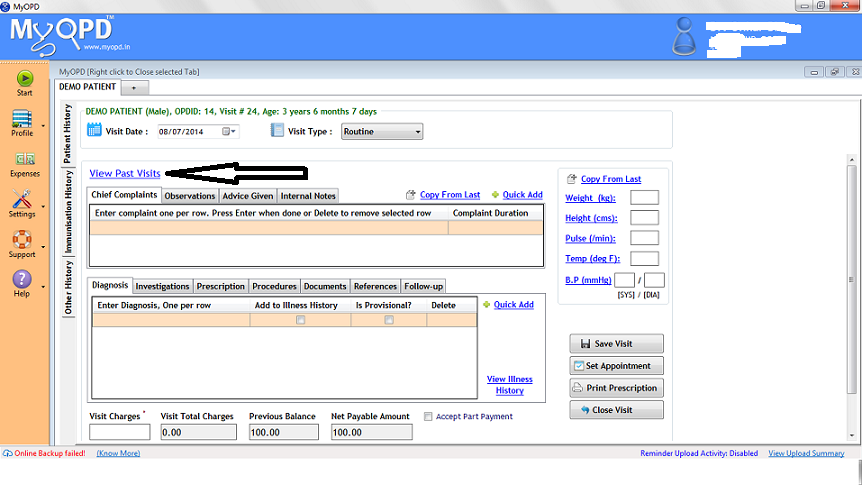Open the Settings tools icon
Viewport: 862px width, 485px height.
pos(22,199)
